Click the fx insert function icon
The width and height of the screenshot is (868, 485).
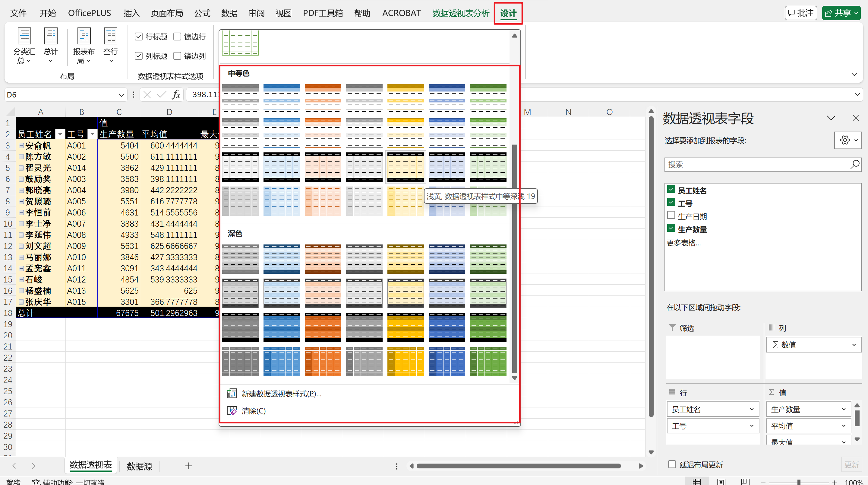pyautogui.click(x=176, y=95)
